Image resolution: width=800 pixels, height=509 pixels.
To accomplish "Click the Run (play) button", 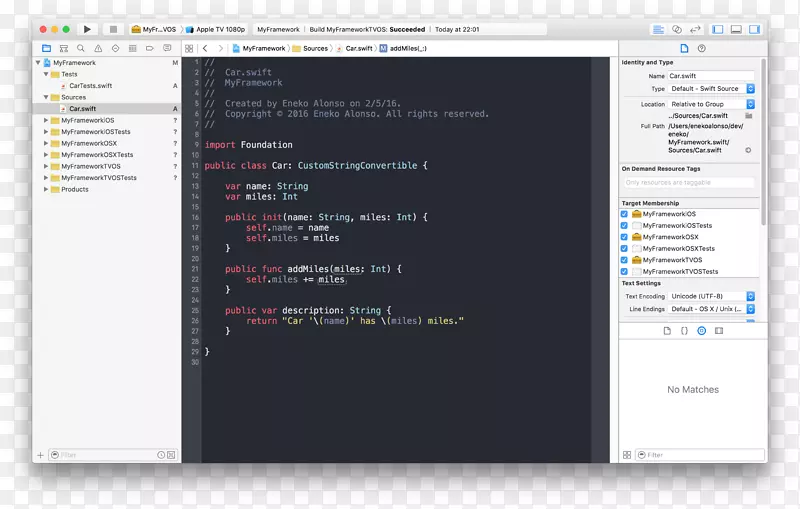I will tap(87, 30).
